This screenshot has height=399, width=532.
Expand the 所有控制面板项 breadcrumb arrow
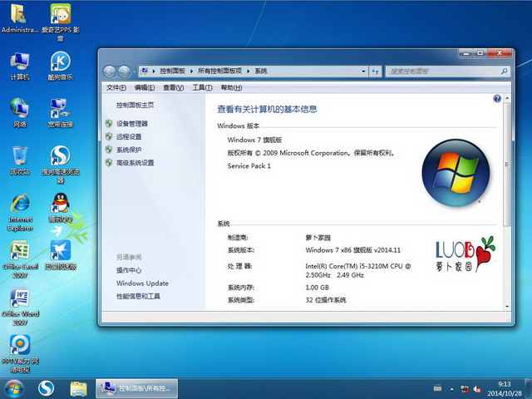[248, 71]
